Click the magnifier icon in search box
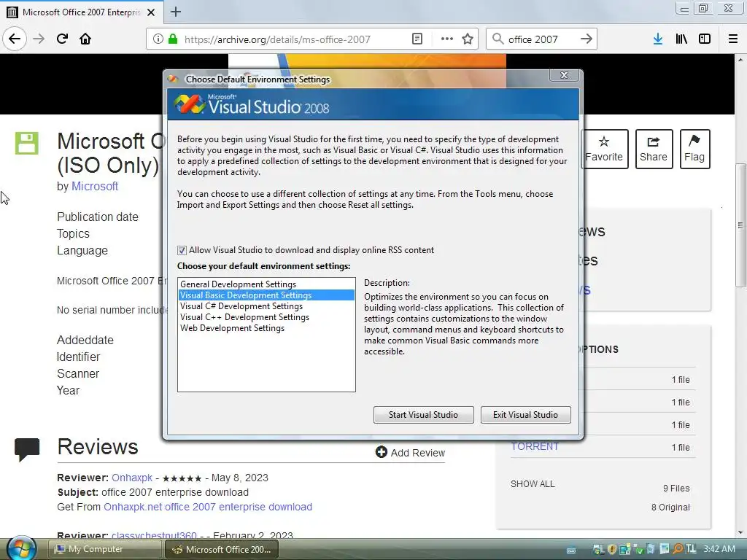 [x=498, y=39]
